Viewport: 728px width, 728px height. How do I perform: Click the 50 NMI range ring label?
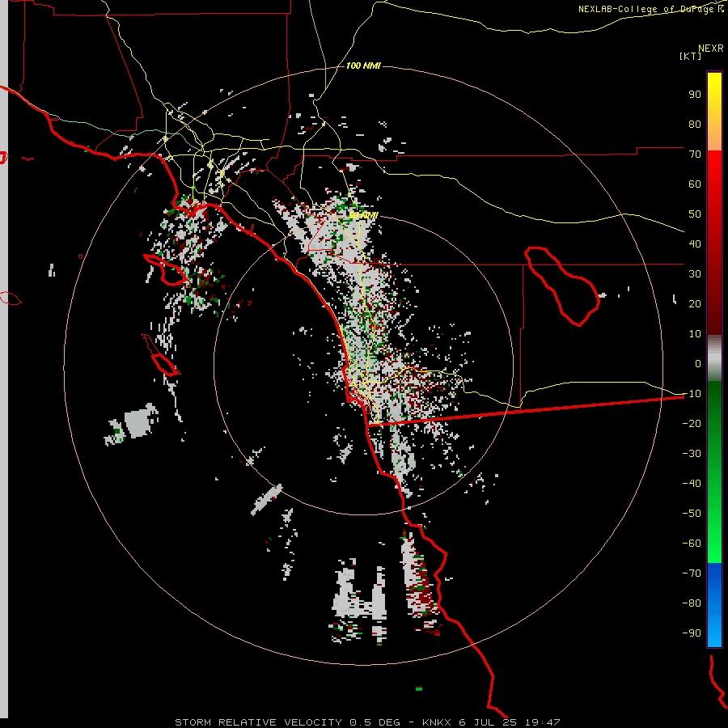(x=363, y=215)
